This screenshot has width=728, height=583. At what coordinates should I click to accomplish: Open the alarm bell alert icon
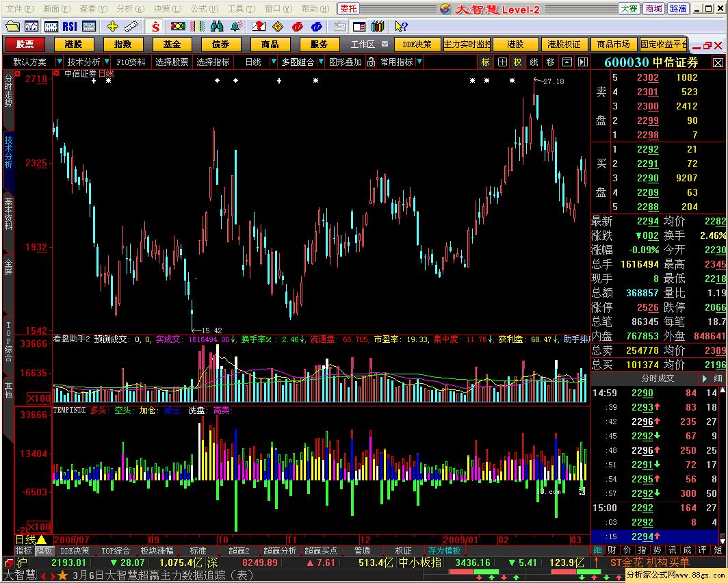tap(236, 27)
